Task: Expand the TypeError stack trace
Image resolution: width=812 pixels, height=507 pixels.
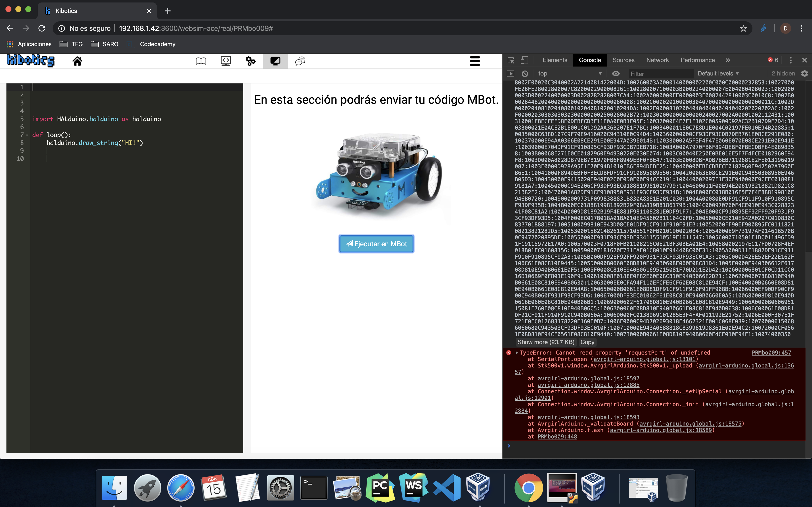Action: coord(517,352)
